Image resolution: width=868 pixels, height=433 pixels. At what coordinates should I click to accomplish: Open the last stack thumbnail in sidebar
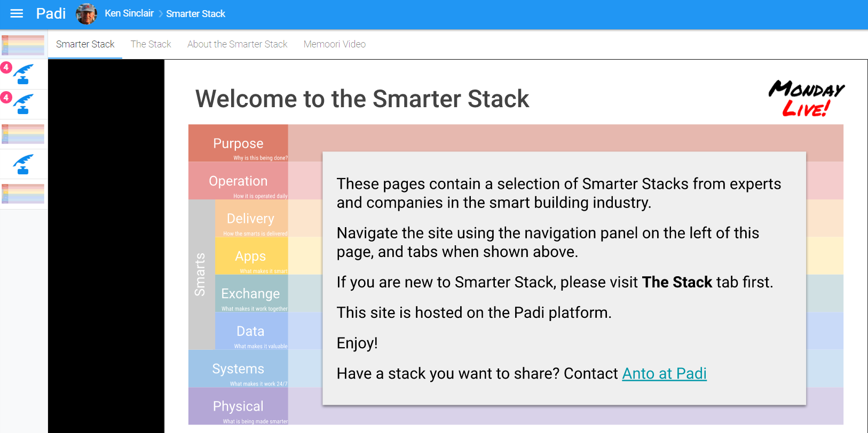click(x=23, y=194)
